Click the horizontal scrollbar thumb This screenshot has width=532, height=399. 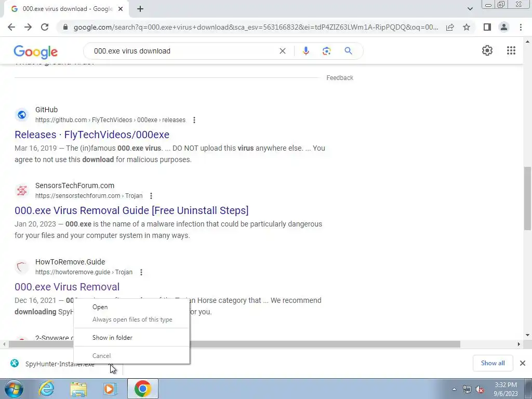(234, 344)
